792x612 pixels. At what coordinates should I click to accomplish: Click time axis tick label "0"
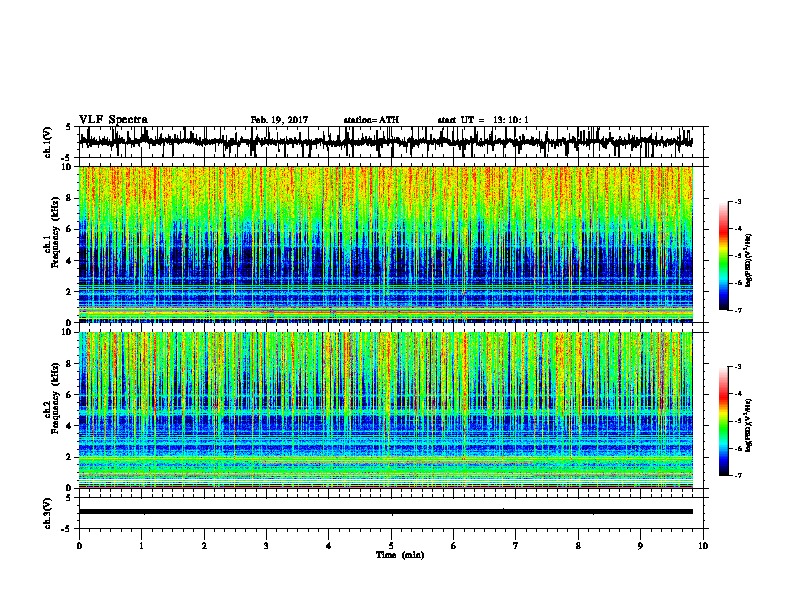pyautogui.click(x=79, y=546)
